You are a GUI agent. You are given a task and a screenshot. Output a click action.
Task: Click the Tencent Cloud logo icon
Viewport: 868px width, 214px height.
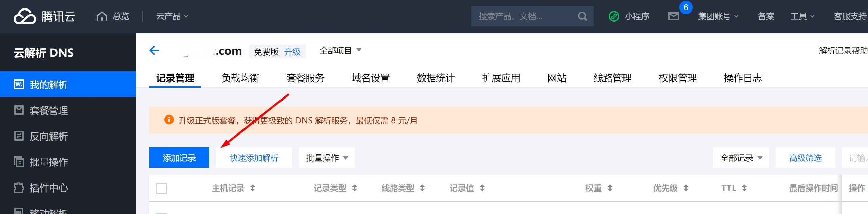click(x=24, y=16)
